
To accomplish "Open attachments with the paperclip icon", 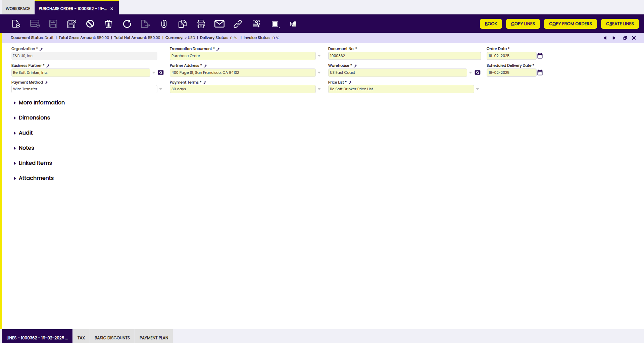I will pyautogui.click(x=164, y=24).
